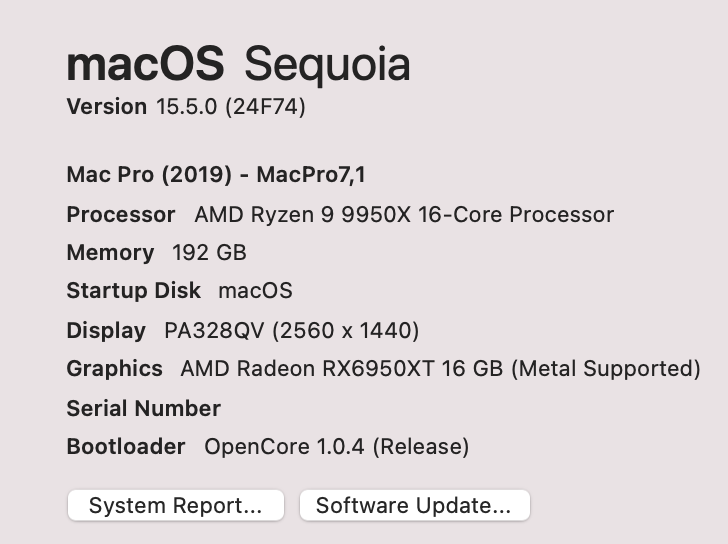
Task: Click the Startup Disk label
Action: click(x=133, y=291)
